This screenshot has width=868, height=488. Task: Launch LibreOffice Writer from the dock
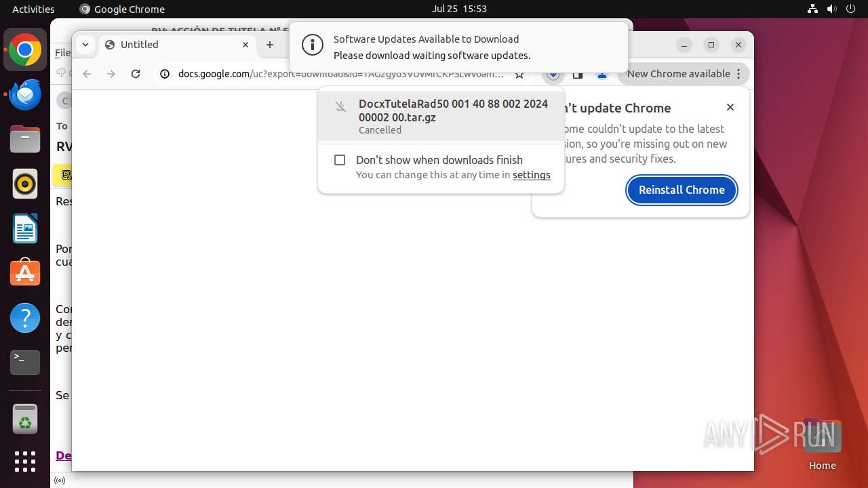[25, 229]
